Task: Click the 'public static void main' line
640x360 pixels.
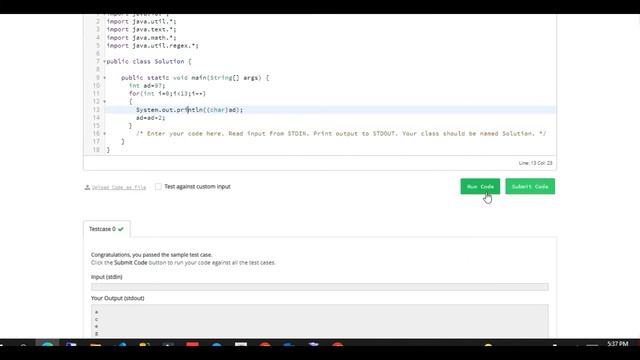Action: (x=195, y=78)
